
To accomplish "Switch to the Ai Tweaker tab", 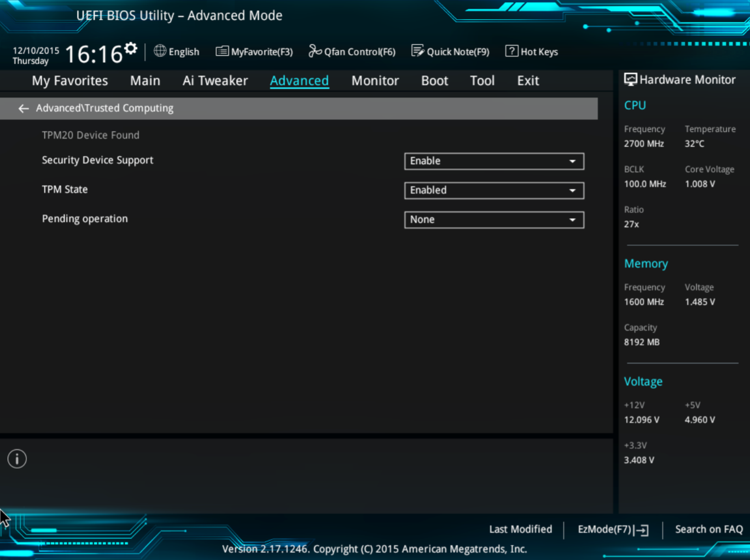I will [x=215, y=81].
